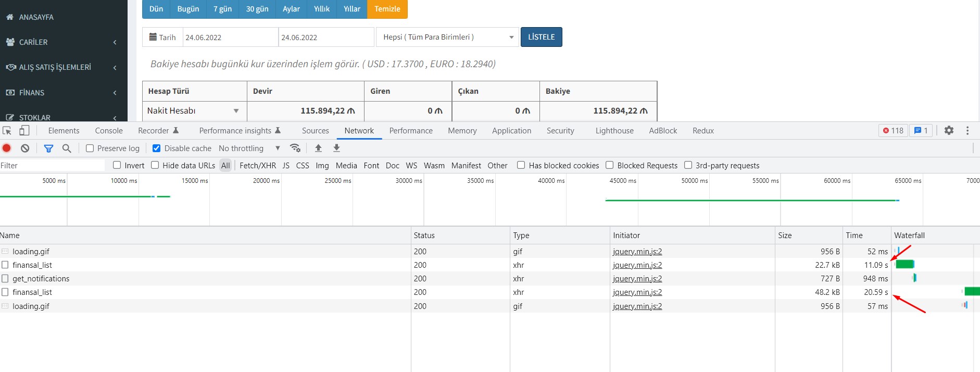Click the LİSTELE button

point(541,37)
